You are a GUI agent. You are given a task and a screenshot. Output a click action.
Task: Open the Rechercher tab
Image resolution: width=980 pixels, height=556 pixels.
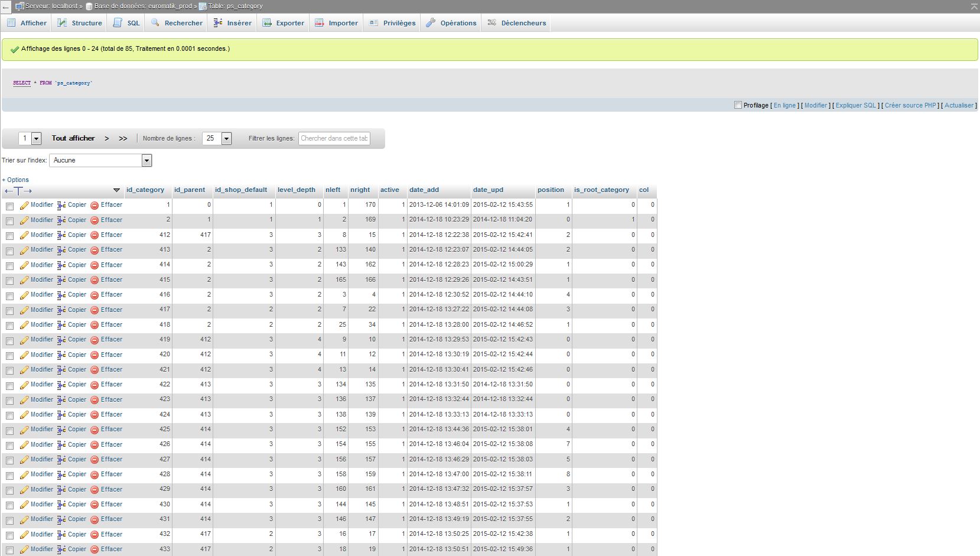177,23
